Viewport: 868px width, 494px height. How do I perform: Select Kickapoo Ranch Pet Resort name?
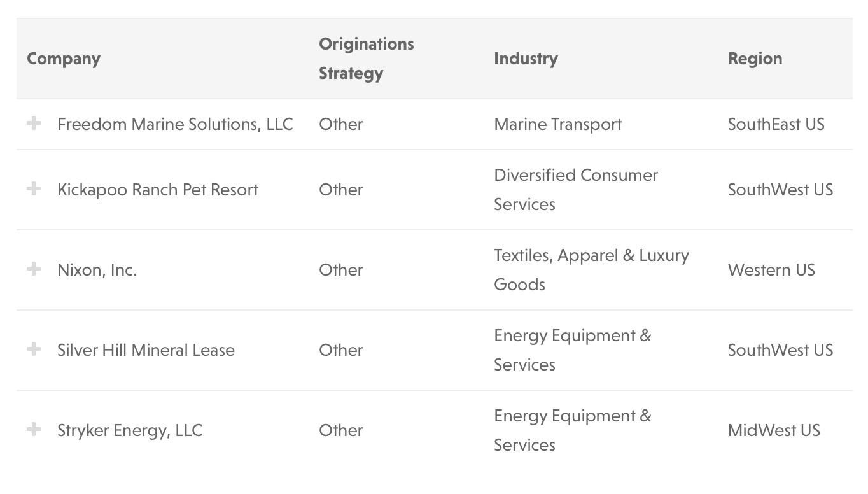[158, 190]
